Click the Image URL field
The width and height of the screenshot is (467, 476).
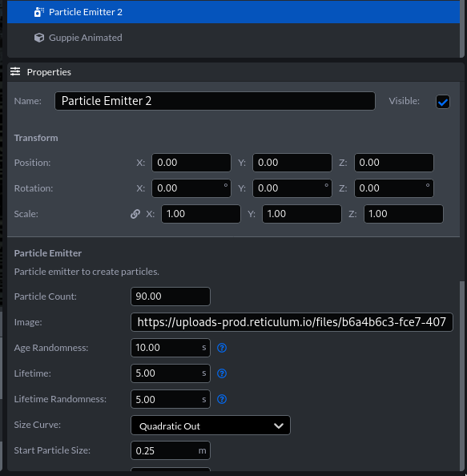[x=292, y=322]
